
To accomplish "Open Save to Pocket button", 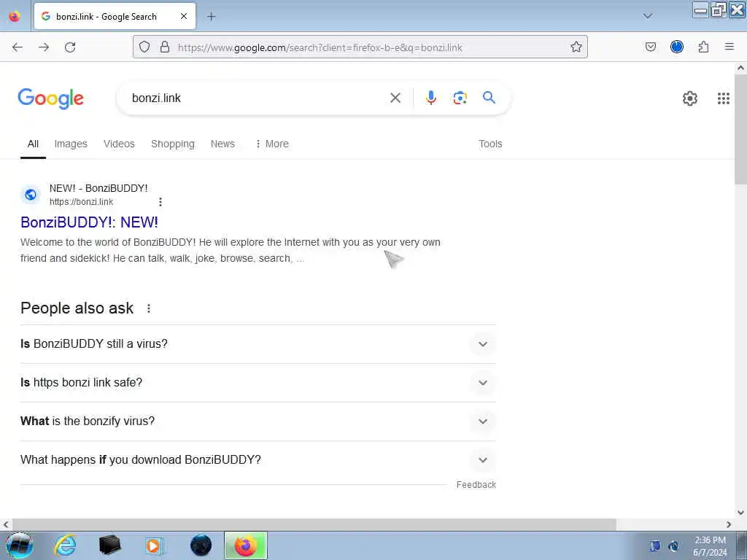I will tap(650, 47).
